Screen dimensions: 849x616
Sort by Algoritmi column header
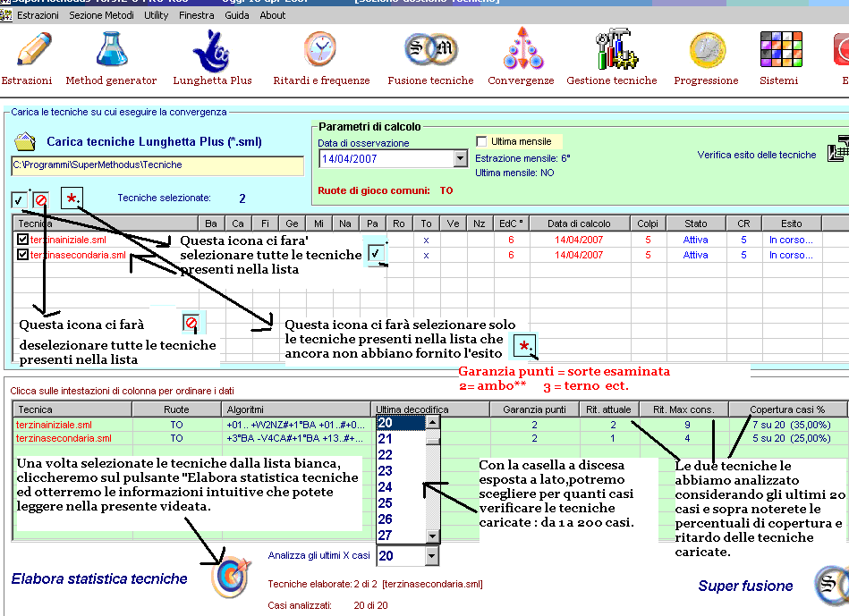[x=296, y=409]
